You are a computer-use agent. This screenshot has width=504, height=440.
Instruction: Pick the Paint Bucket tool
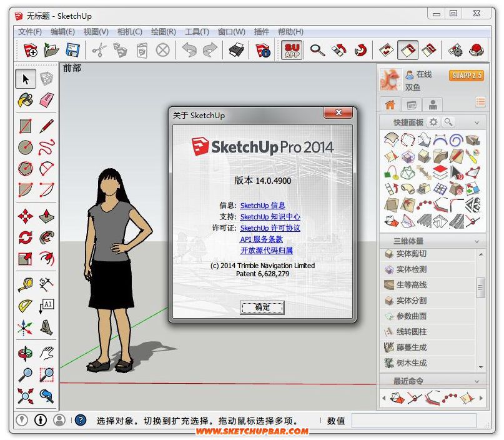click(x=26, y=100)
